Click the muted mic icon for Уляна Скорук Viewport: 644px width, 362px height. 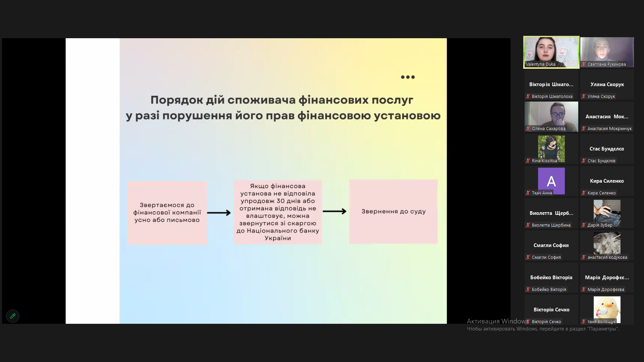584,97
